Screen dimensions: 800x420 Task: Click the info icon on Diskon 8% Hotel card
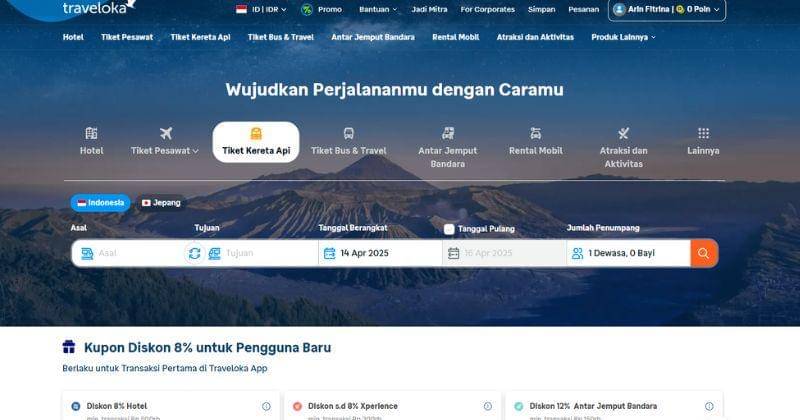click(266, 406)
